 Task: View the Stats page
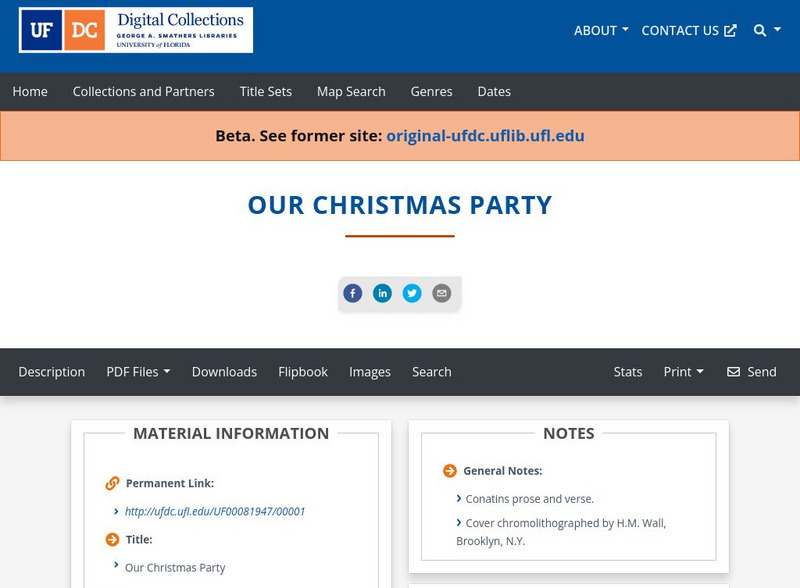point(628,372)
